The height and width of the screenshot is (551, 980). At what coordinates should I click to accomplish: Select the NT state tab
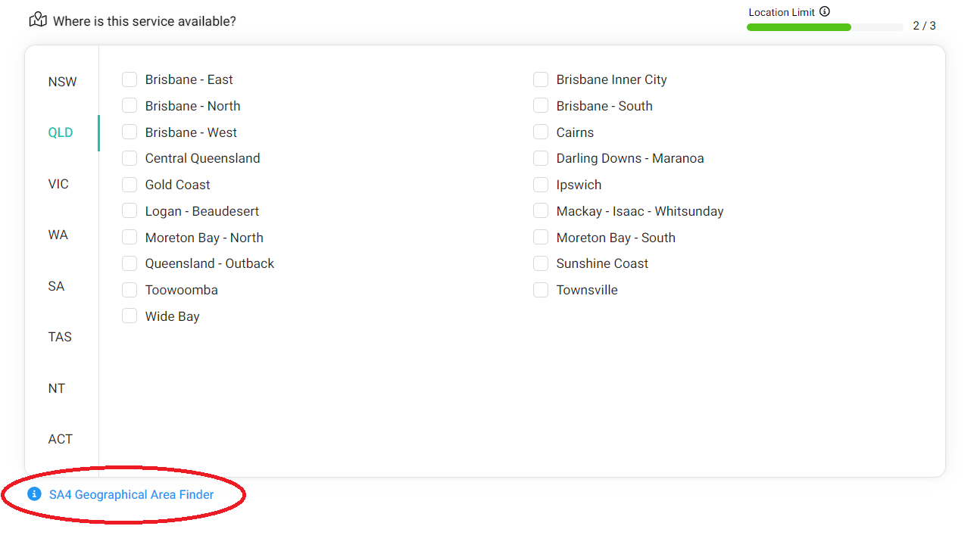click(57, 388)
